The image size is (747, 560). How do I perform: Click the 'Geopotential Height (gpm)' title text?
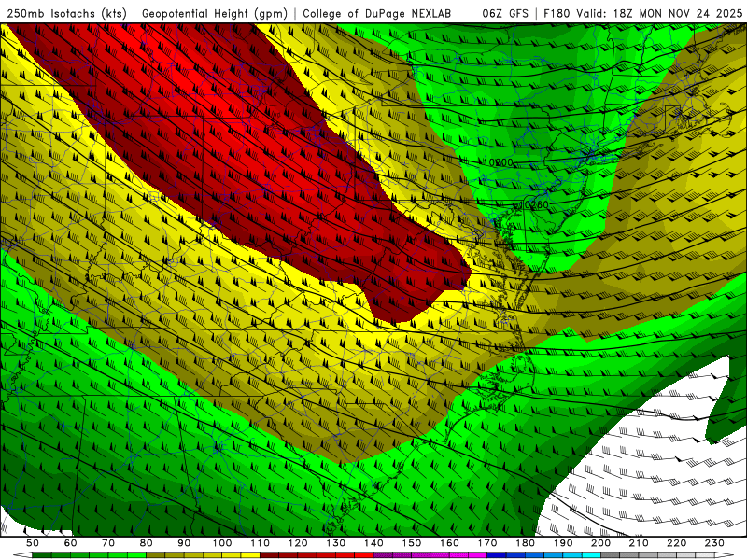(215, 14)
